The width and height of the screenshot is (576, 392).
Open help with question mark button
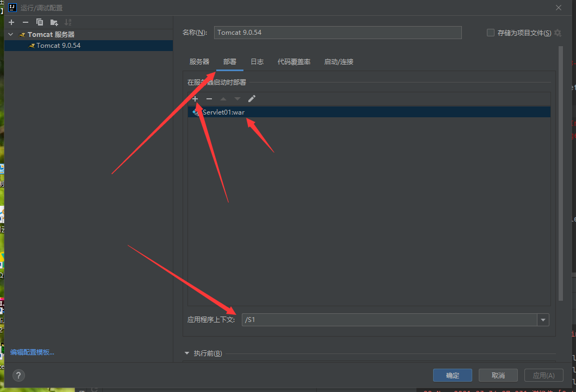[x=18, y=376]
